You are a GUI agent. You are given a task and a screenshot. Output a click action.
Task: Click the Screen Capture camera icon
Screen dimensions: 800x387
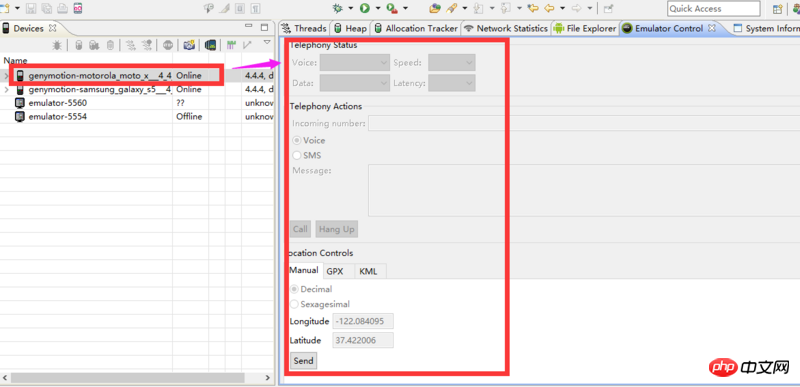coord(189,45)
